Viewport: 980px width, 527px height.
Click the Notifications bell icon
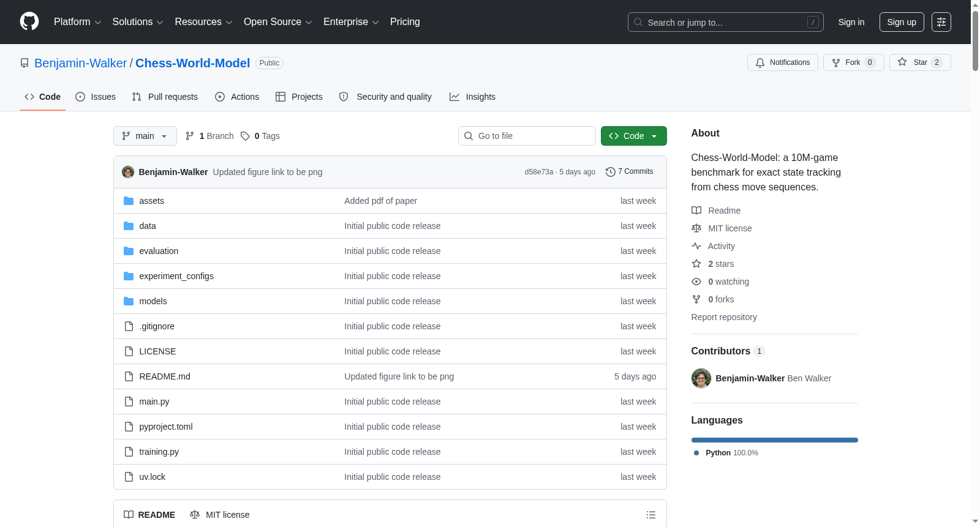(x=760, y=62)
